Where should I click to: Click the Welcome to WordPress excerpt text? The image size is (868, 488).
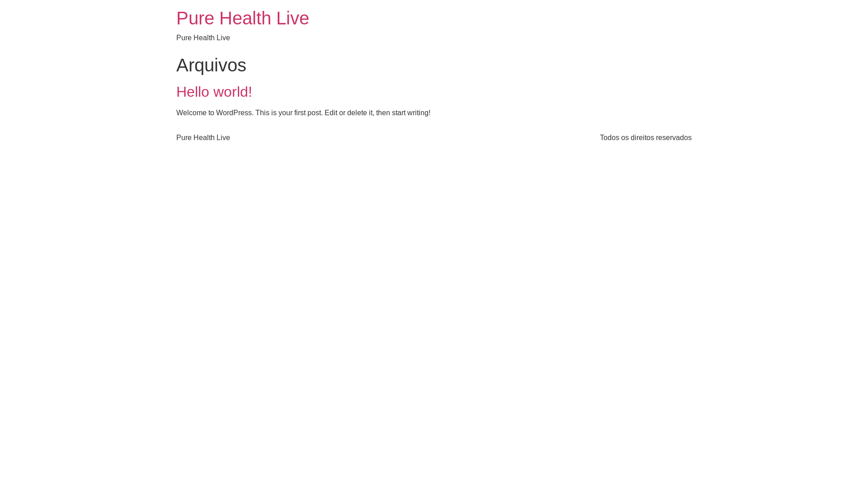pyautogui.click(x=303, y=113)
